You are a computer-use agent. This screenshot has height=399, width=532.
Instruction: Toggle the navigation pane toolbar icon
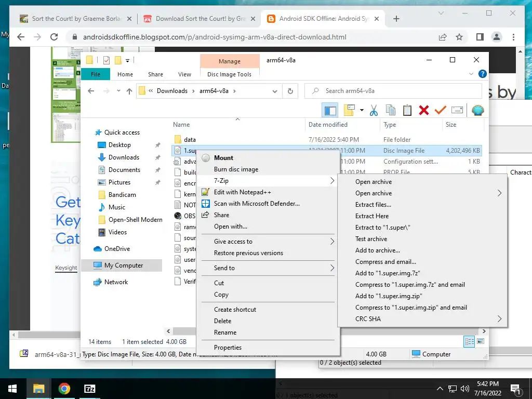[x=330, y=110]
